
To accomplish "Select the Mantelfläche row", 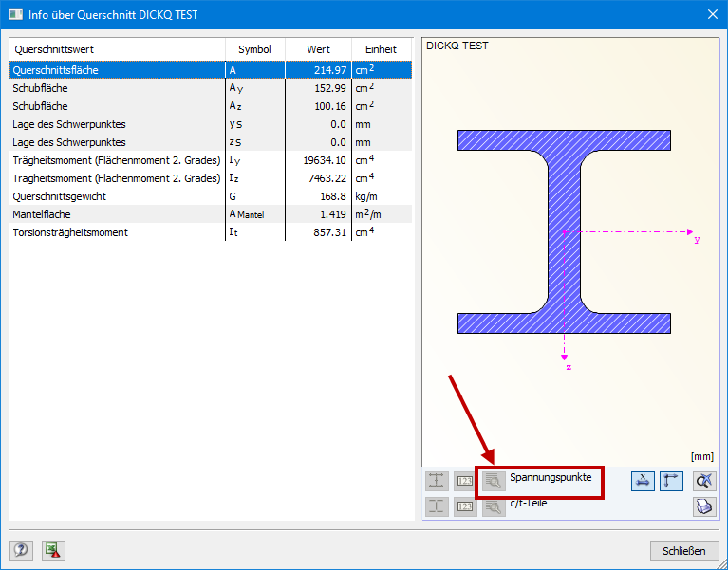I will (211, 214).
